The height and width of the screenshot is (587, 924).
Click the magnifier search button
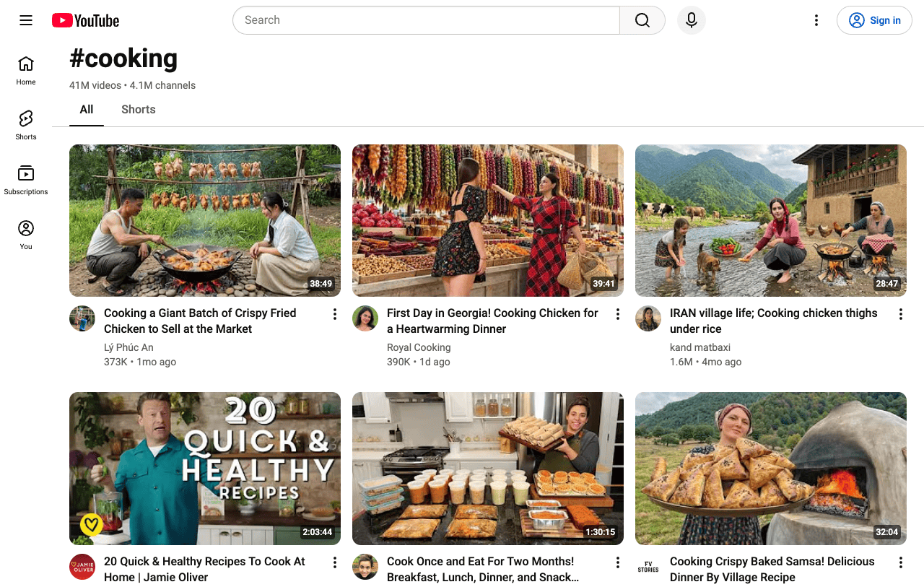point(642,20)
